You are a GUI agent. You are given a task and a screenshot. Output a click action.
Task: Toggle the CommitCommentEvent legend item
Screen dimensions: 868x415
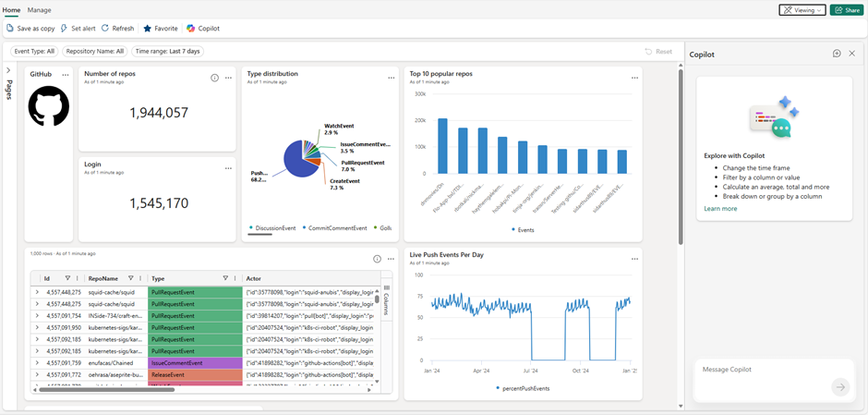pyautogui.click(x=337, y=227)
